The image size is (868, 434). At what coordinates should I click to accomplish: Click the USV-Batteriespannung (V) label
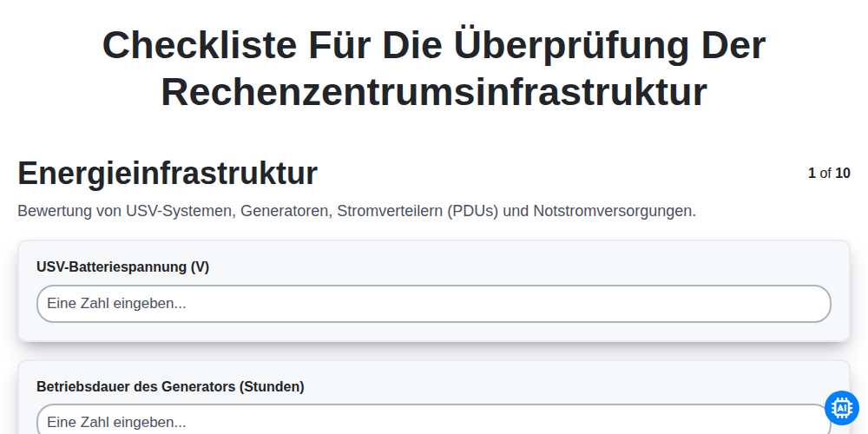point(123,266)
